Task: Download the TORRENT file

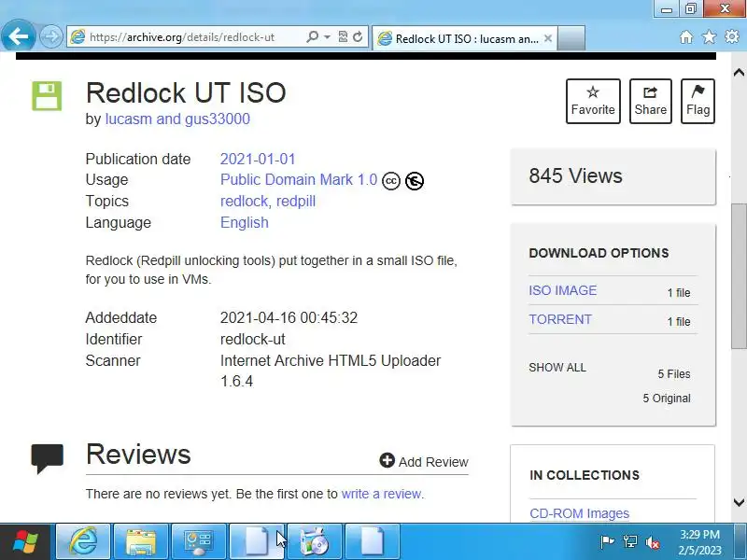Action: (560, 319)
